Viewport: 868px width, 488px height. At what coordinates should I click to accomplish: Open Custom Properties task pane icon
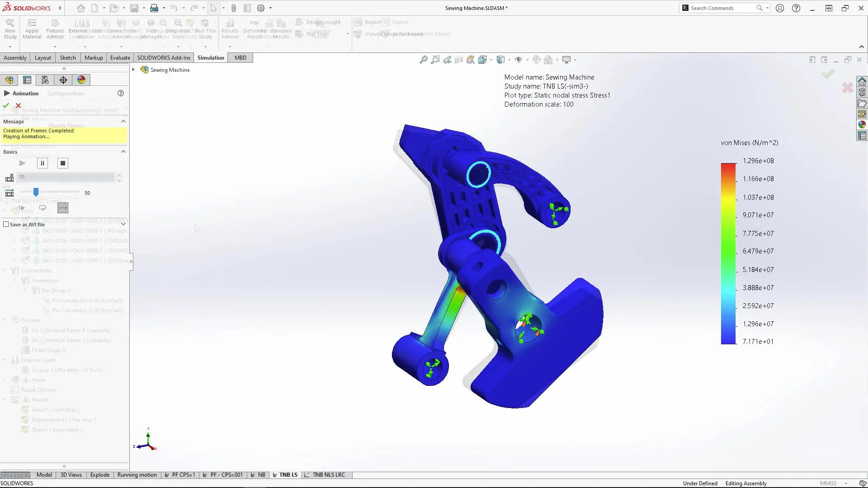click(862, 136)
